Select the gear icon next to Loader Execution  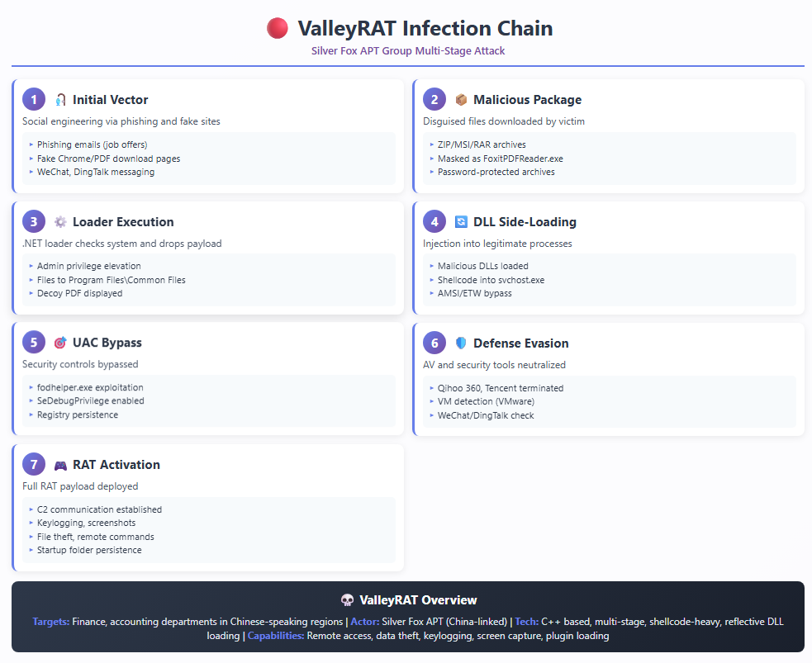click(60, 222)
